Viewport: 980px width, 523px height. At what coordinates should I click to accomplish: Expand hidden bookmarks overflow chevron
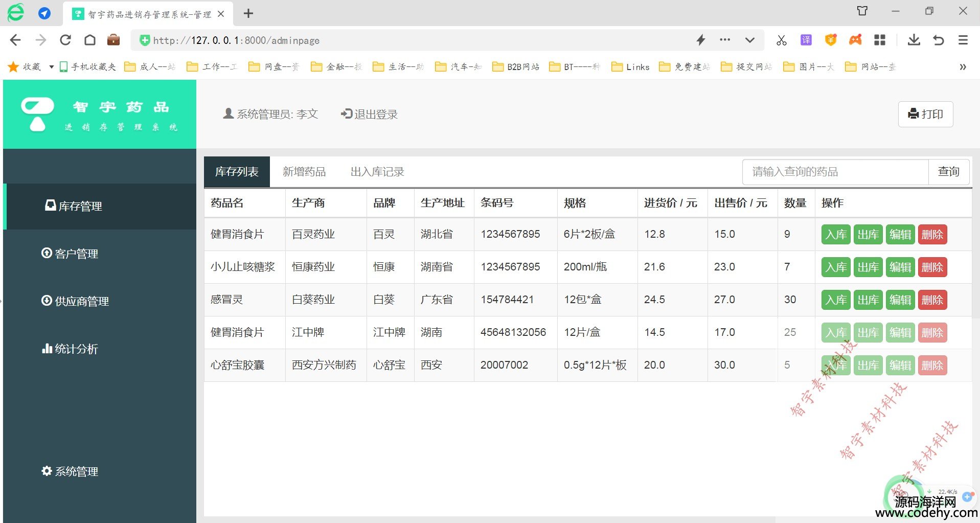[963, 67]
